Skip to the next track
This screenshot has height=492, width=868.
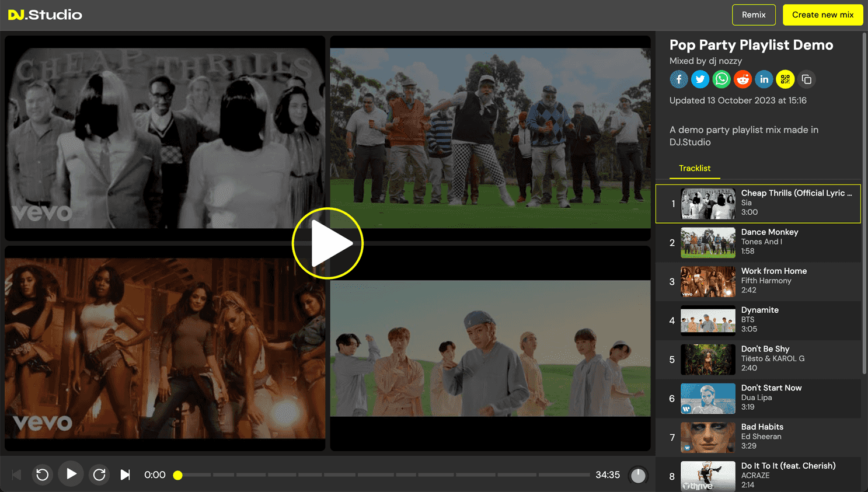(125, 474)
